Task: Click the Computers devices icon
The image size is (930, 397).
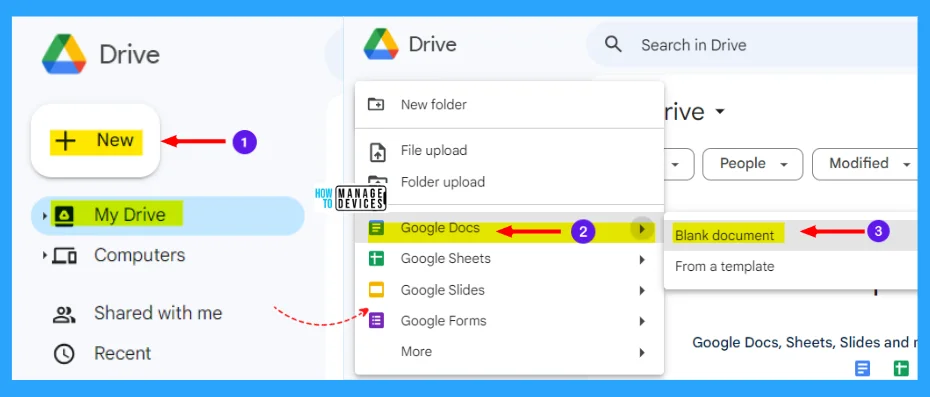Action: click(x=64, y=256)
